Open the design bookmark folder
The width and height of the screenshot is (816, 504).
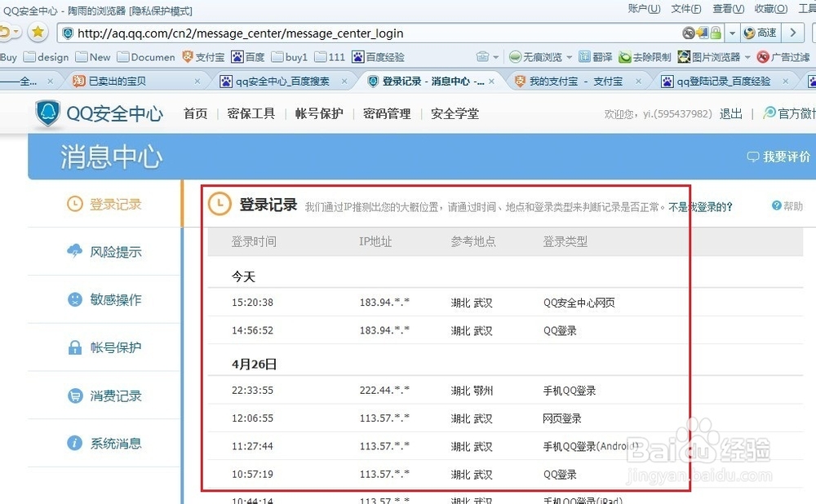(47, 57)
